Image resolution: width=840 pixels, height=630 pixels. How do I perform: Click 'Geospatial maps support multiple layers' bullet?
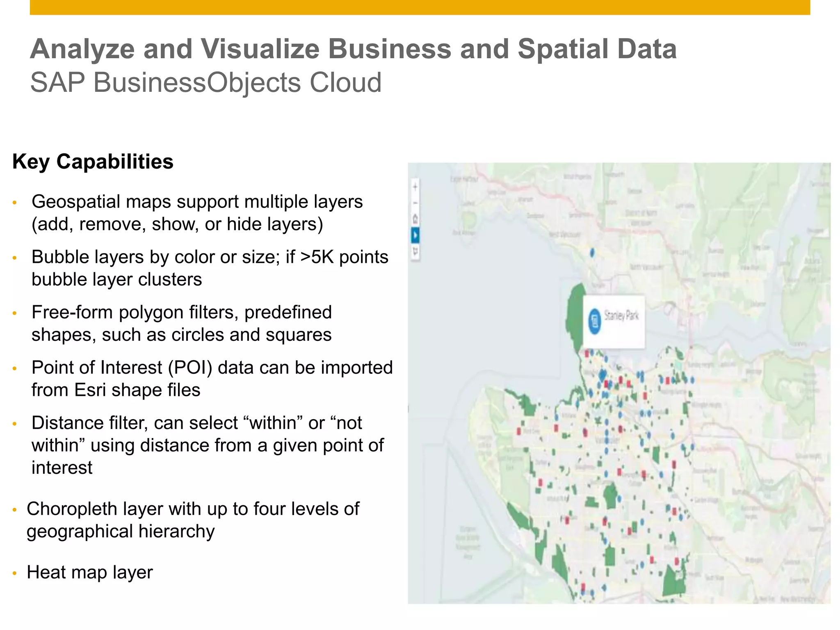[197, 213]
